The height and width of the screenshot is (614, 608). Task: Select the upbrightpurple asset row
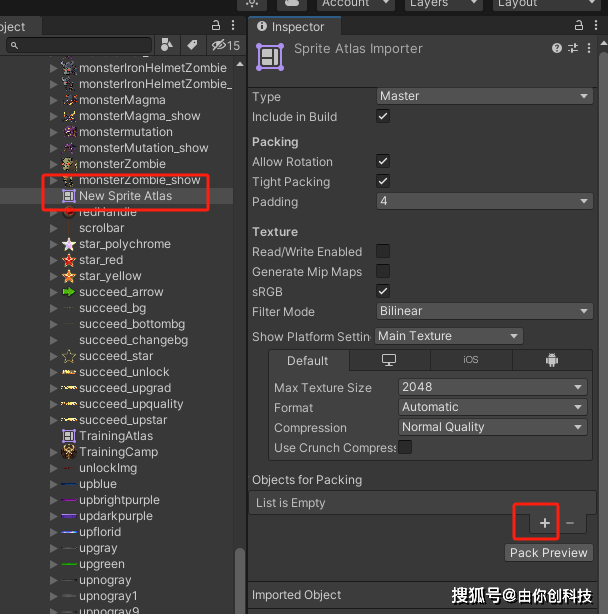point(117,500)
